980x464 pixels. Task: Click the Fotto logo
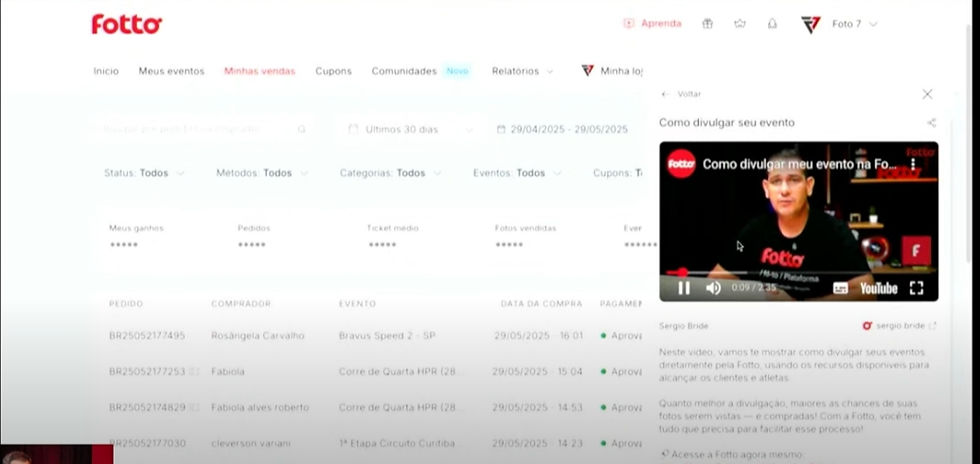coord(127,24)
